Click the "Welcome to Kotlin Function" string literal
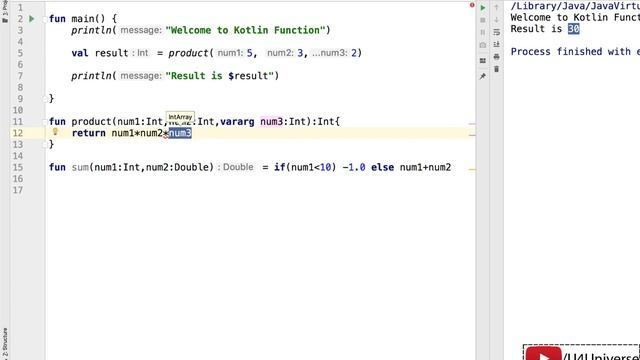640x360 pixels. [x=245, y=30]
